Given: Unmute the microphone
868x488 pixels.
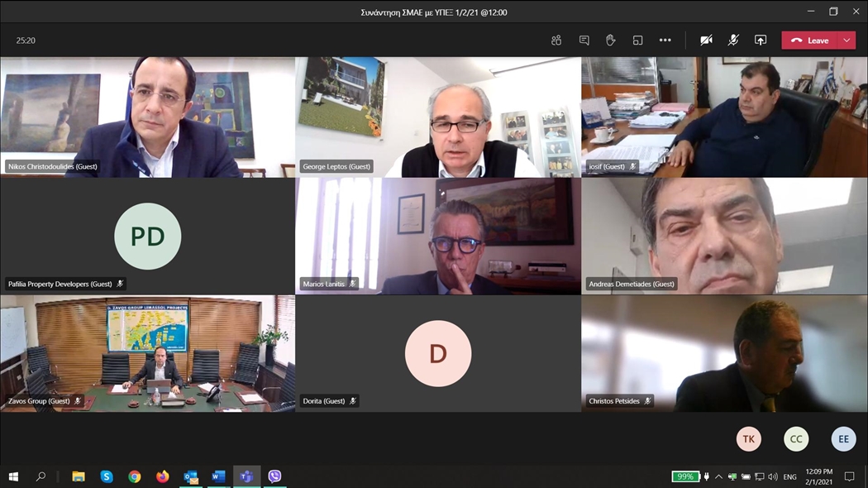Looking at the screenshot, I should (733, 41).
